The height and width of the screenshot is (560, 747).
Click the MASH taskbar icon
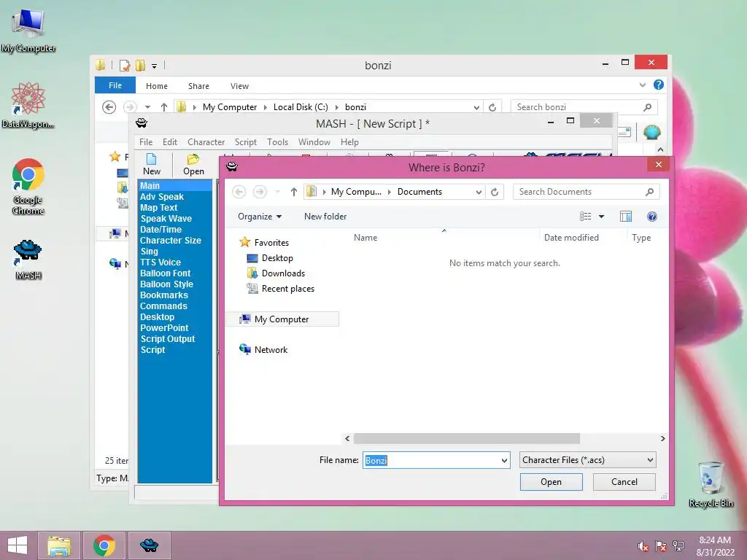pyautogui.click(x=149, y=545)
